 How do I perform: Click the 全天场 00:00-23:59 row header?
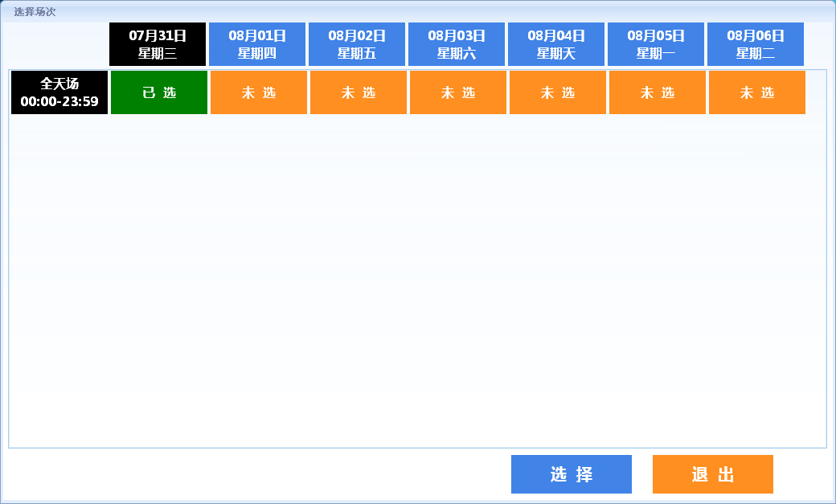pos(59,92)
